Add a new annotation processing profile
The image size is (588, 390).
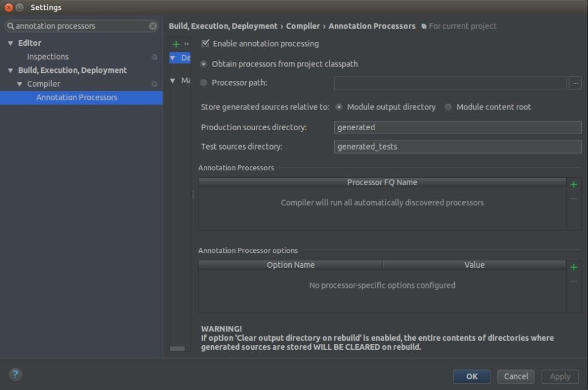point(176,44)
